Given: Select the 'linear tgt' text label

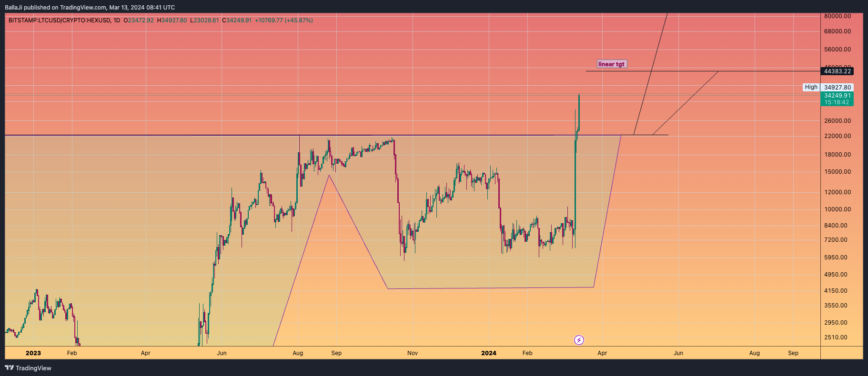Looking at the screenshot, I should tap(612, 64).
